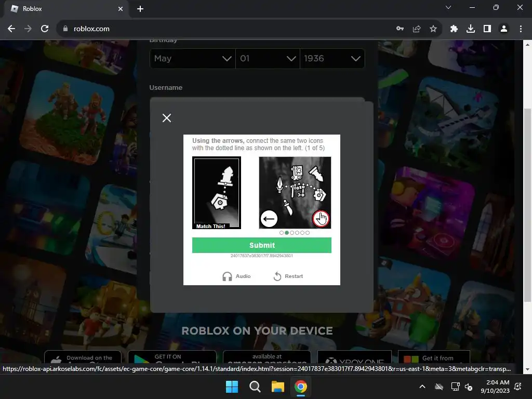Open the saved passwords key icon
Screen dimensions: 532x399
click(x=400, y=29)
